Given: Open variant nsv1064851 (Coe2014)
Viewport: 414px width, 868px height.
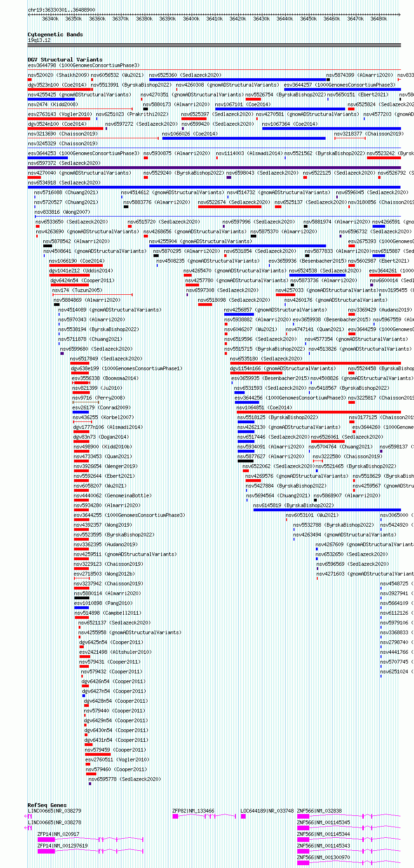Looking at the screenshot, I should [x=264, y=407].
